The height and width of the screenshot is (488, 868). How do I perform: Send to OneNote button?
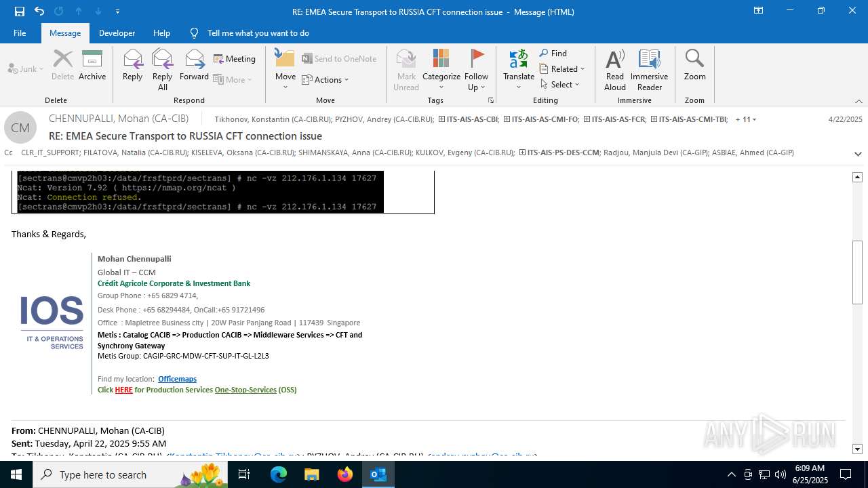pyautogui.click(x=339, y=59)
